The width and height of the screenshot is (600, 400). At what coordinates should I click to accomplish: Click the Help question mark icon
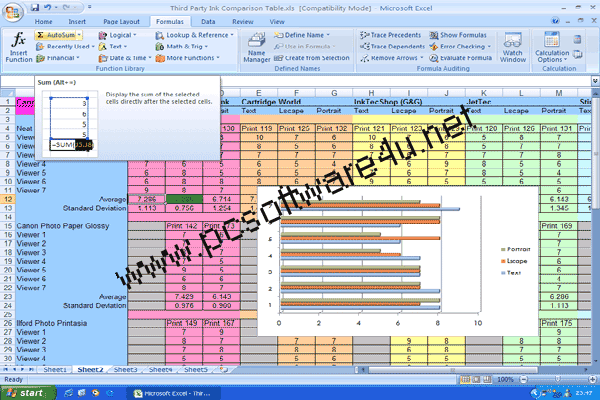[x=555, y=21]
